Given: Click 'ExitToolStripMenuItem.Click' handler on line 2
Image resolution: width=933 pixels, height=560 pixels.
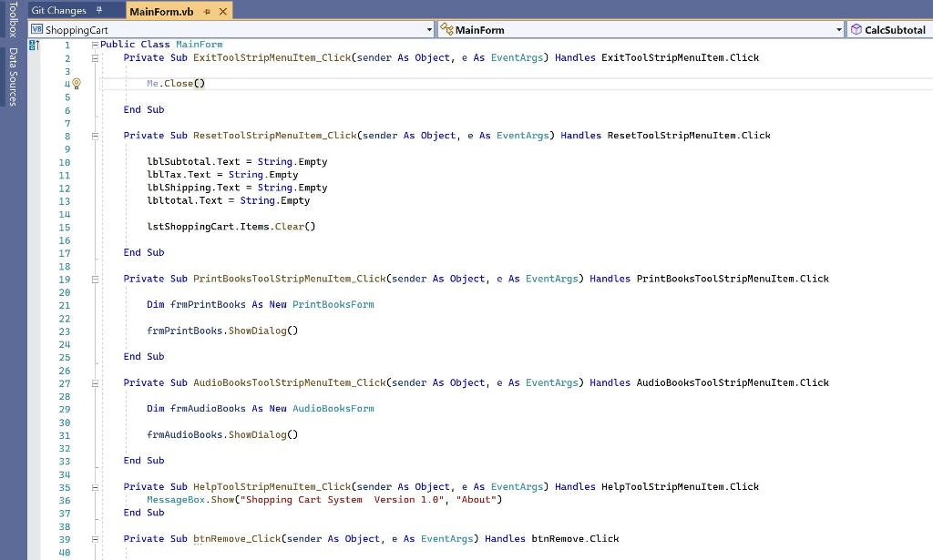Looking at the screenshot, I should [x=680, y=57].
